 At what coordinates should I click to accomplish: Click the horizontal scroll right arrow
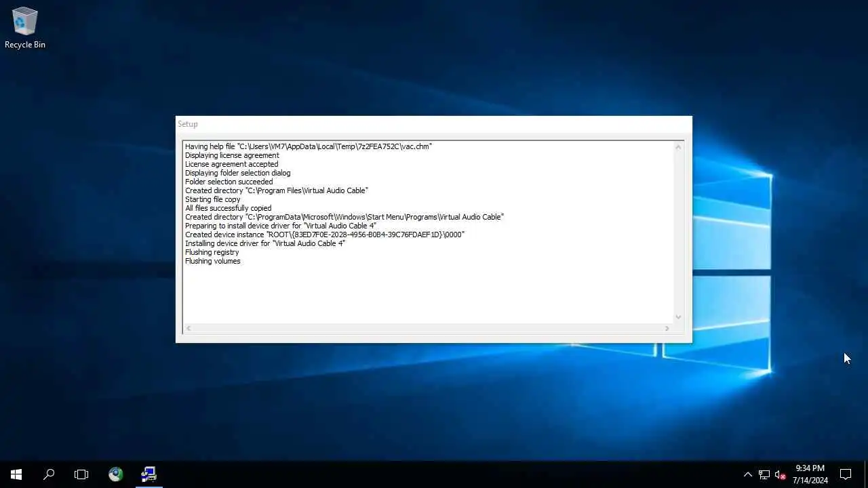[x=667, y=329]
